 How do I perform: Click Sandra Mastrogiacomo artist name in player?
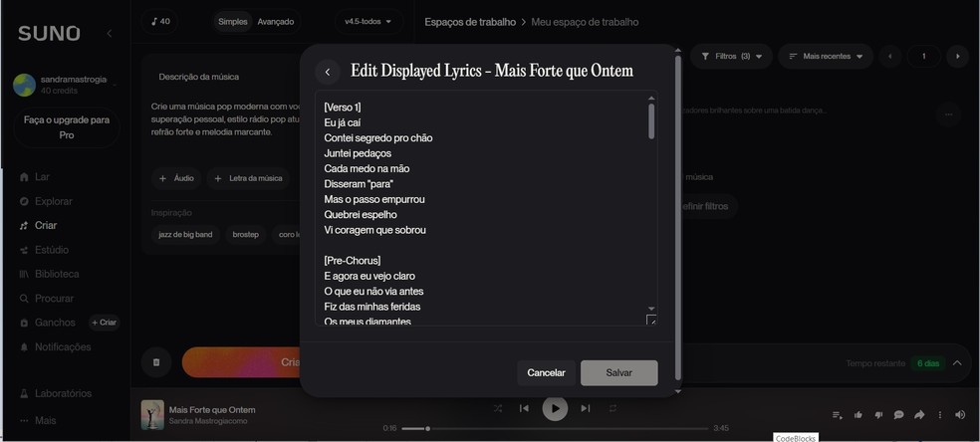pos(207,421)
